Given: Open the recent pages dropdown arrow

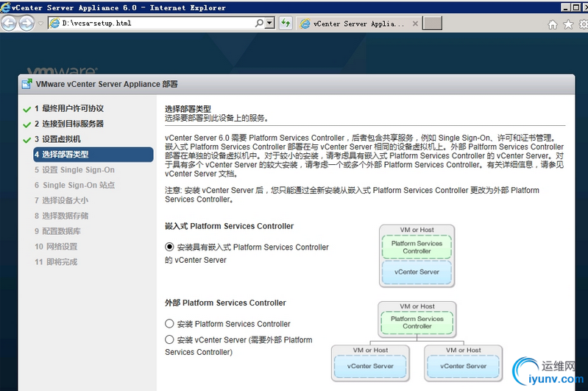Looking at the screenshot, I should pos(40,24).
